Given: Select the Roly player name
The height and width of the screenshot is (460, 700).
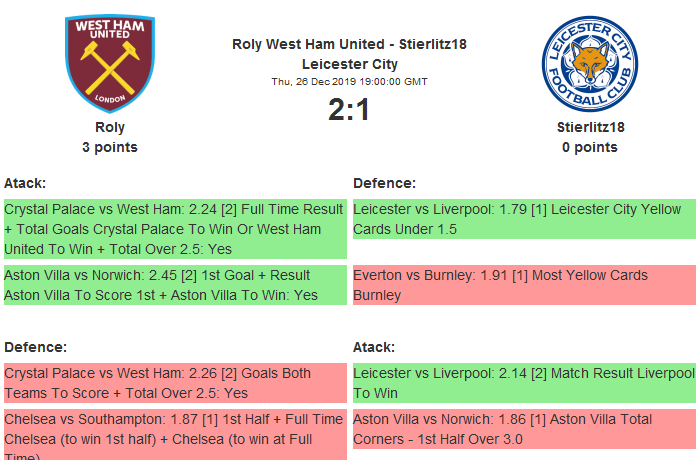Looking at the screenshot, I should [x=110, y=127].
